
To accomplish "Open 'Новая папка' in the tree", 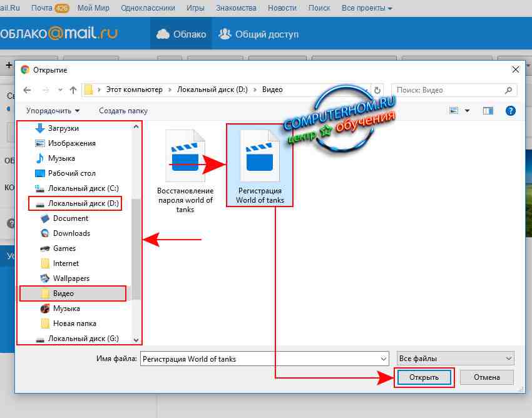I will pyautogui.click(x=74, y=324).
